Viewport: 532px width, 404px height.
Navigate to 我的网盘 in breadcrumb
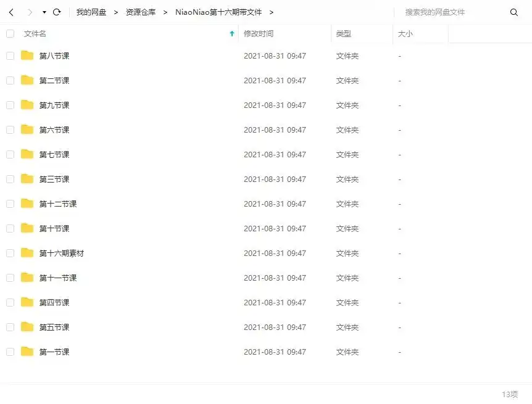tap(91, 12)
